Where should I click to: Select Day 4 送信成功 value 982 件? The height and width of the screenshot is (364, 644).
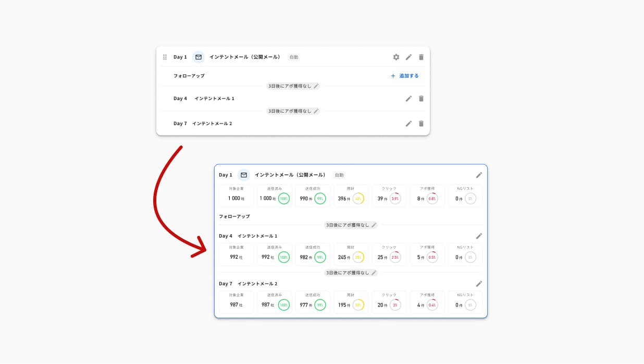coord(305,257)
